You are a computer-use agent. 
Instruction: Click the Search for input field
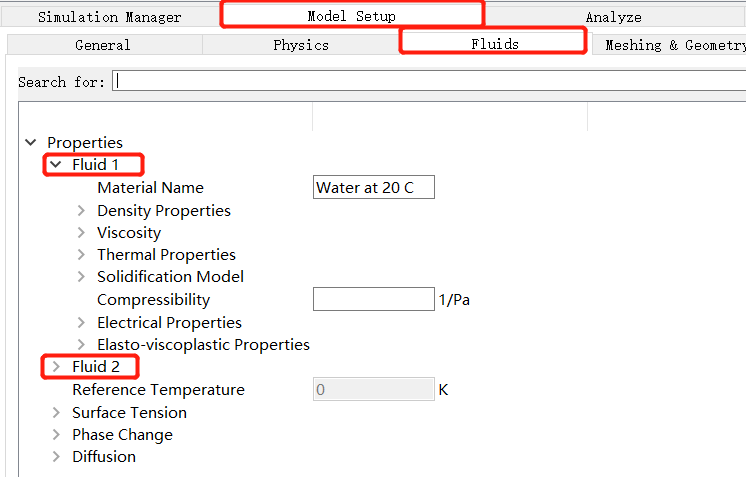point(430,82)
